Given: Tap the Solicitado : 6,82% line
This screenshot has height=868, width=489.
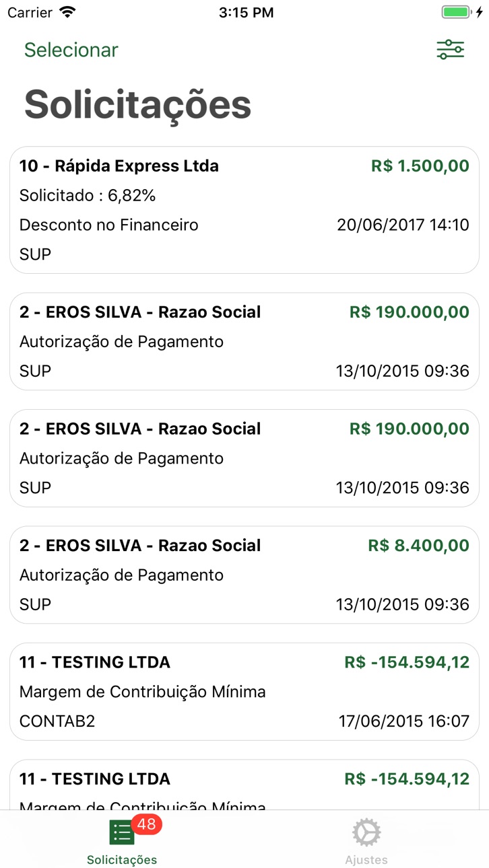Looking at the screenshot, I should [x=88, y=196].
